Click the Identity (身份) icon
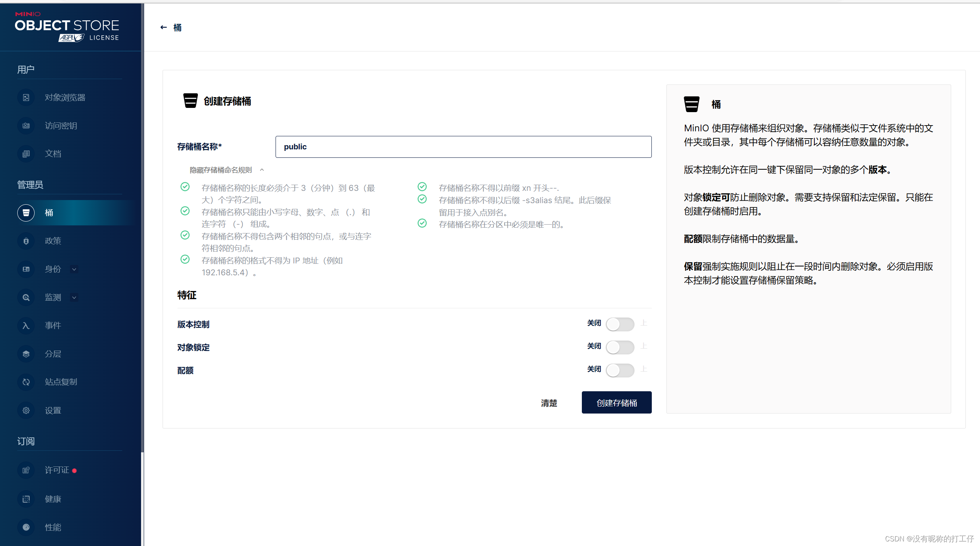The width and height of the screenshot is (980, 546). tap(26, 269)
